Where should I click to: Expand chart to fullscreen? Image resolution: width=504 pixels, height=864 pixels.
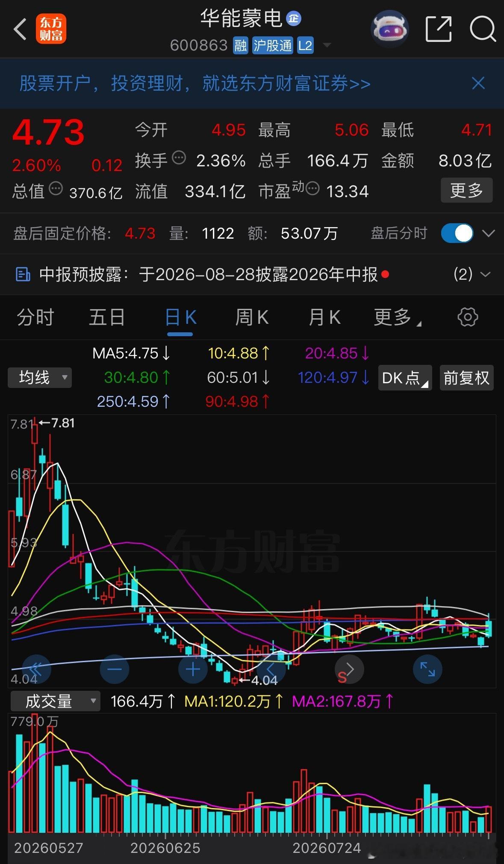pos(427,669)
